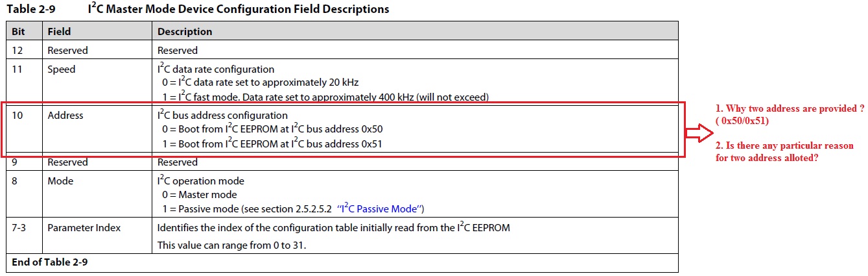Select the "Address" field cell
The width and height of the screenshot is (868, 276).
pyautogui.click(x=65, y=116)
